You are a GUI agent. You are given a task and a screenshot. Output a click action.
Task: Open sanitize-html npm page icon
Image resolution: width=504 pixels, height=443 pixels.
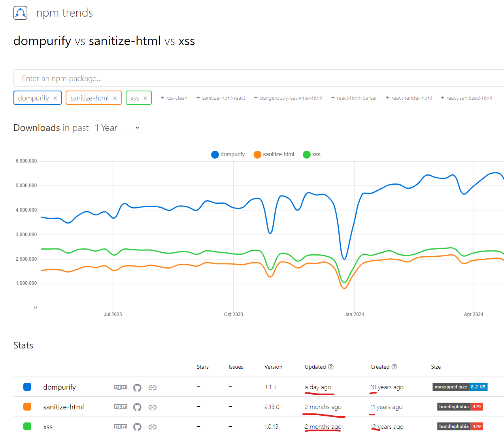121,407
